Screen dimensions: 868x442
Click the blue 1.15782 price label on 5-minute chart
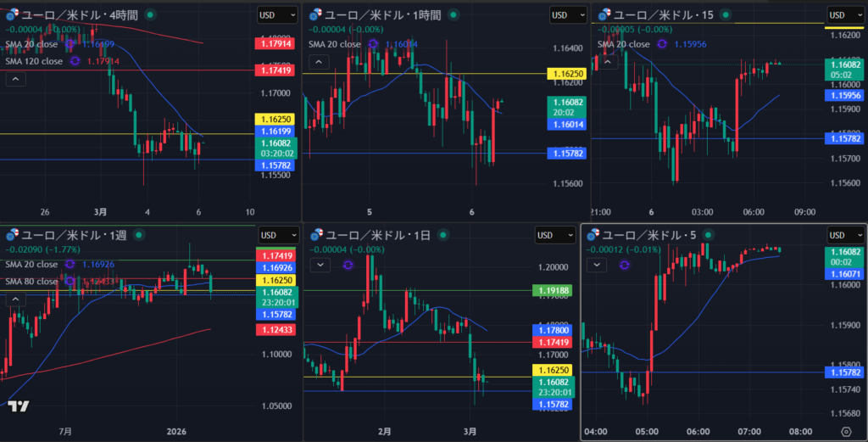coord(844,372)
